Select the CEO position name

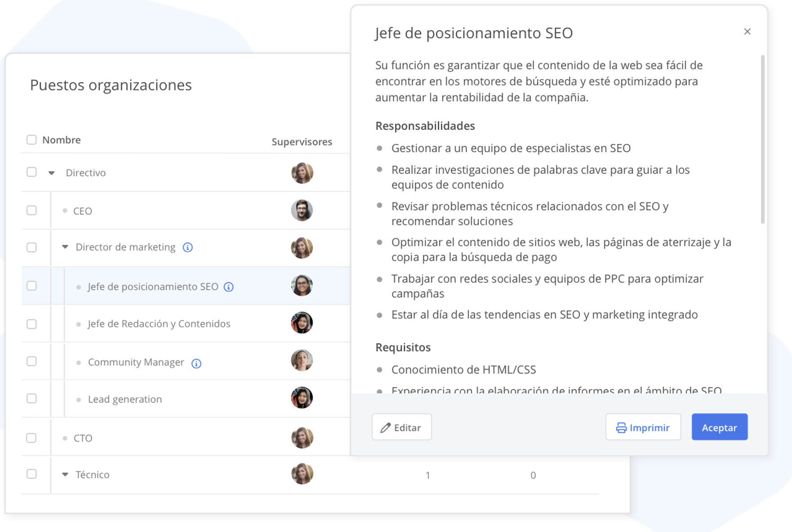click(83, 211)
